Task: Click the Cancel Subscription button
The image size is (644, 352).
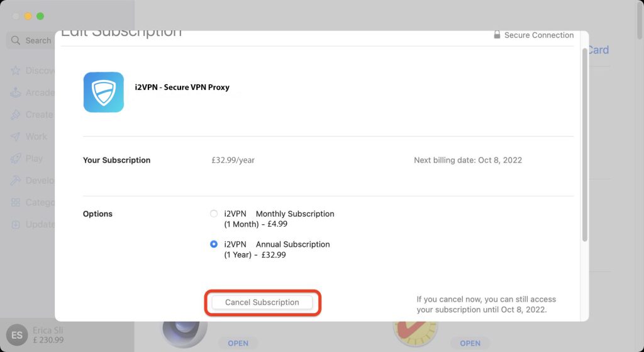Action: pos(262,302)
